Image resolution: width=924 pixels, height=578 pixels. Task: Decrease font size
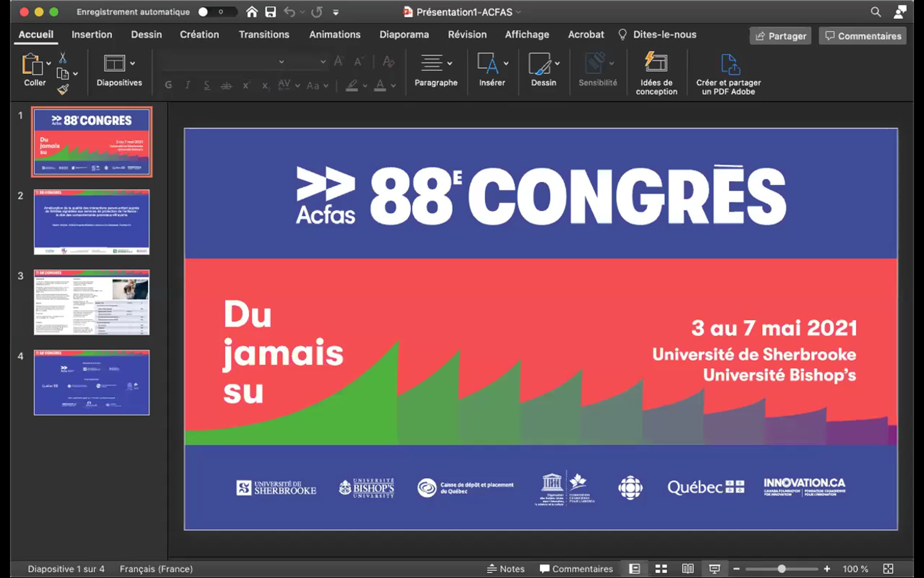click(x=358, y=62)
